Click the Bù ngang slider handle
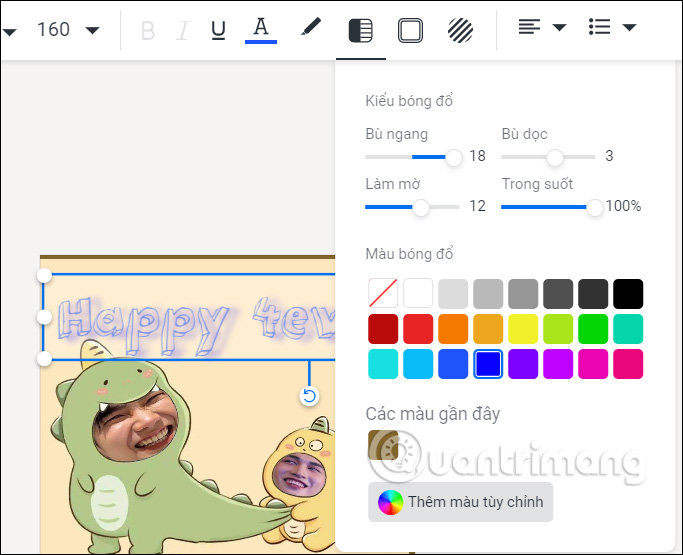This screenshot has width=683, height=555. tap(454, 157)
